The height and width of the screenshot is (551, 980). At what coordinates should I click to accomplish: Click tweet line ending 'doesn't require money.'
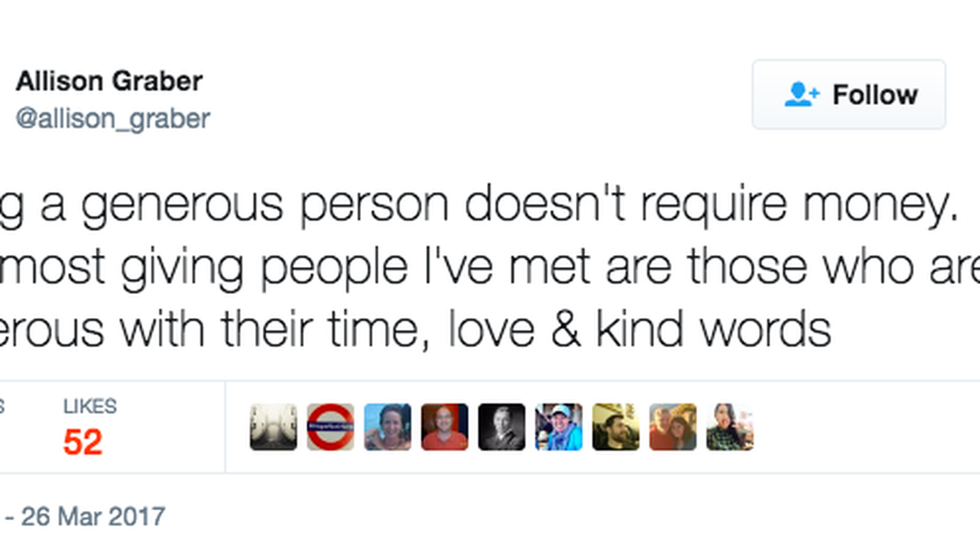tap(480, 205)
